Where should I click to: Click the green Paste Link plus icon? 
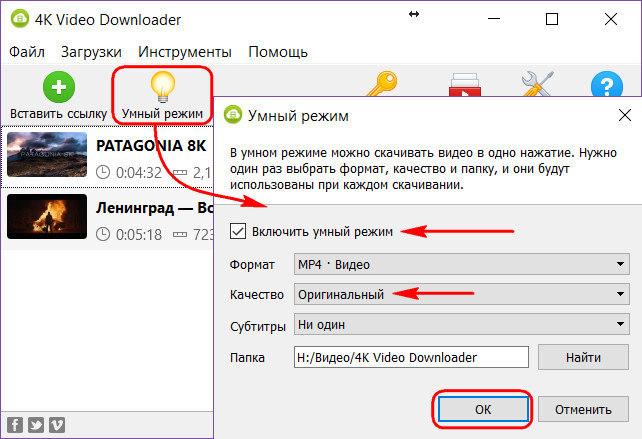(x=59, y=87)
